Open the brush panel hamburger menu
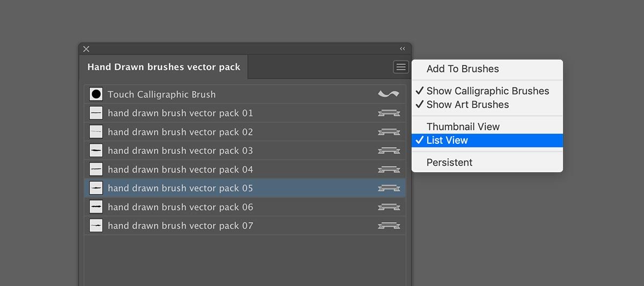 click(x=401, y=67)
